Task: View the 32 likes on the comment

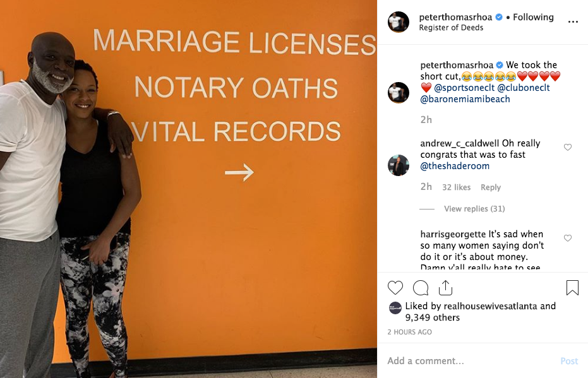Action: 457,187
